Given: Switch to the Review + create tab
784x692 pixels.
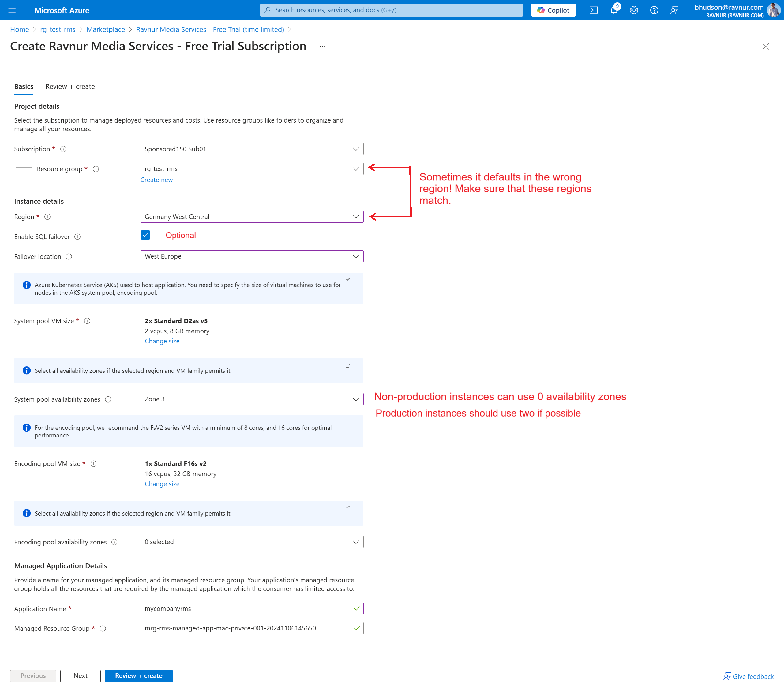Looking at the screenshot, I should click(x=70, y=86).
